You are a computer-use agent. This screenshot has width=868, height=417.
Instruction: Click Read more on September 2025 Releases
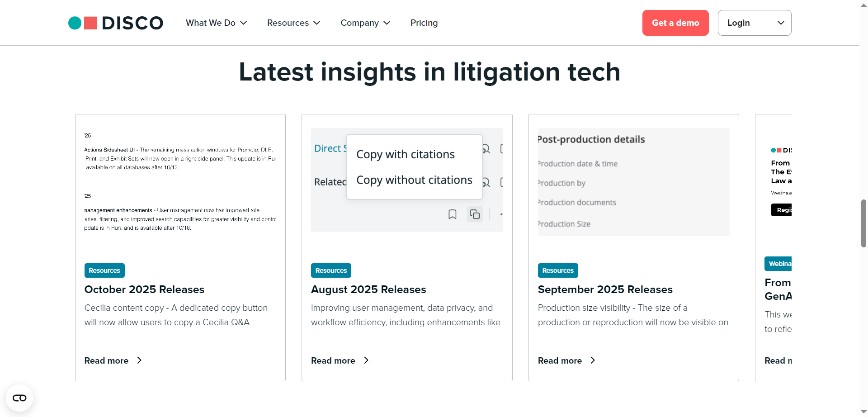click(x=560, y=360)
